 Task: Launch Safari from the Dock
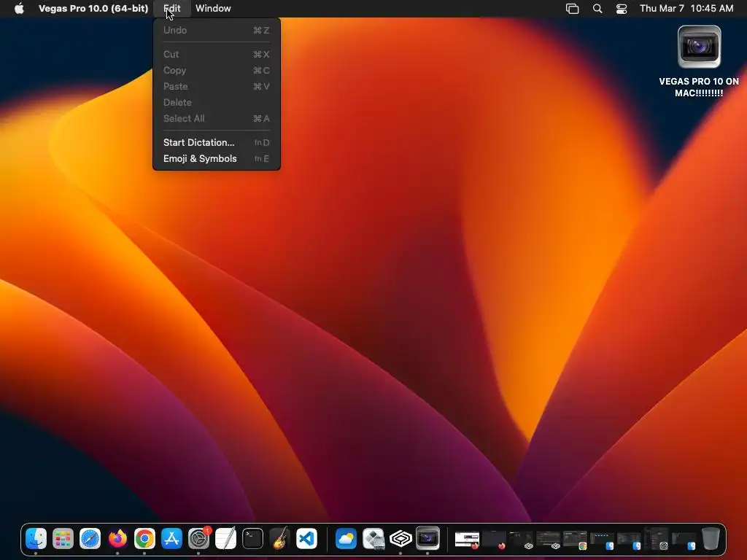click(x=90, y=539)
